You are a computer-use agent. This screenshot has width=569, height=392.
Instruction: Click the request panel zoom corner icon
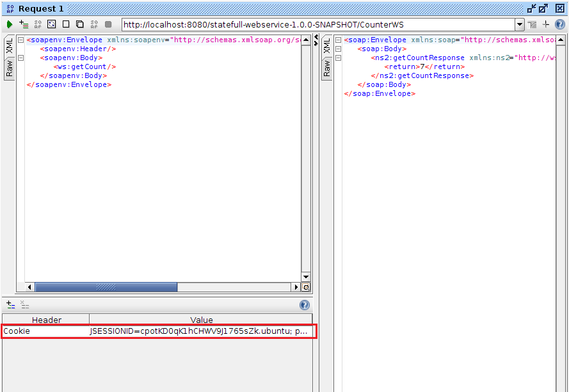tap(306, 288)
